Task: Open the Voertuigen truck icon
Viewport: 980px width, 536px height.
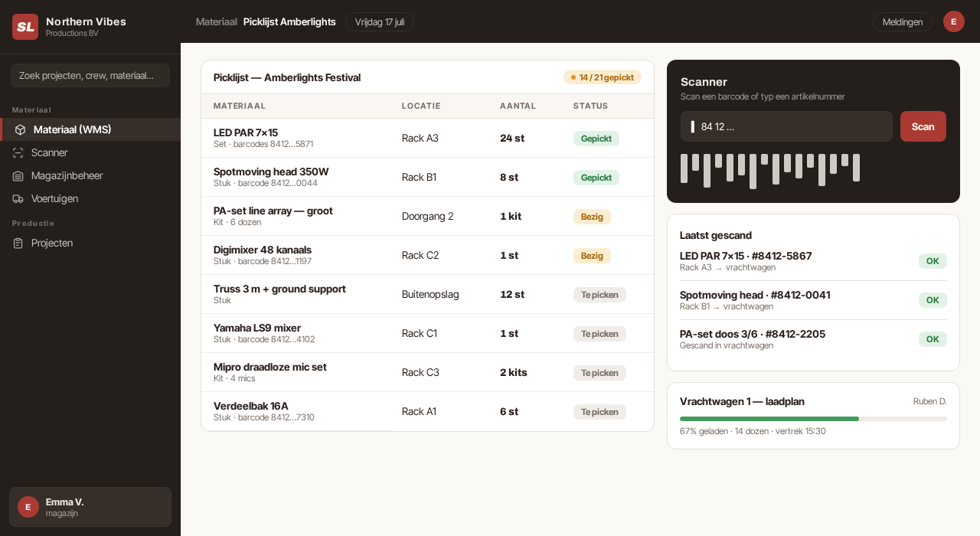Action: (x=18, y=198)
